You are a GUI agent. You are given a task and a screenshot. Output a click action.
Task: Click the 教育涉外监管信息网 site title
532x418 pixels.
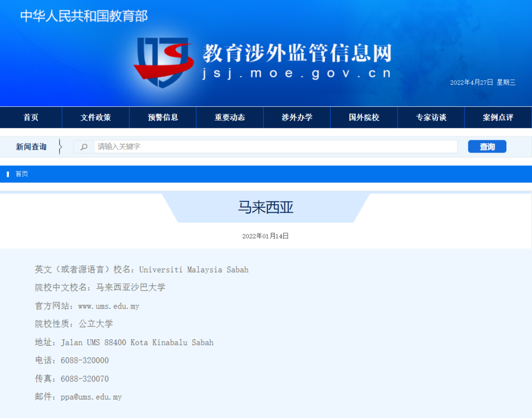(x=297, y=53)
